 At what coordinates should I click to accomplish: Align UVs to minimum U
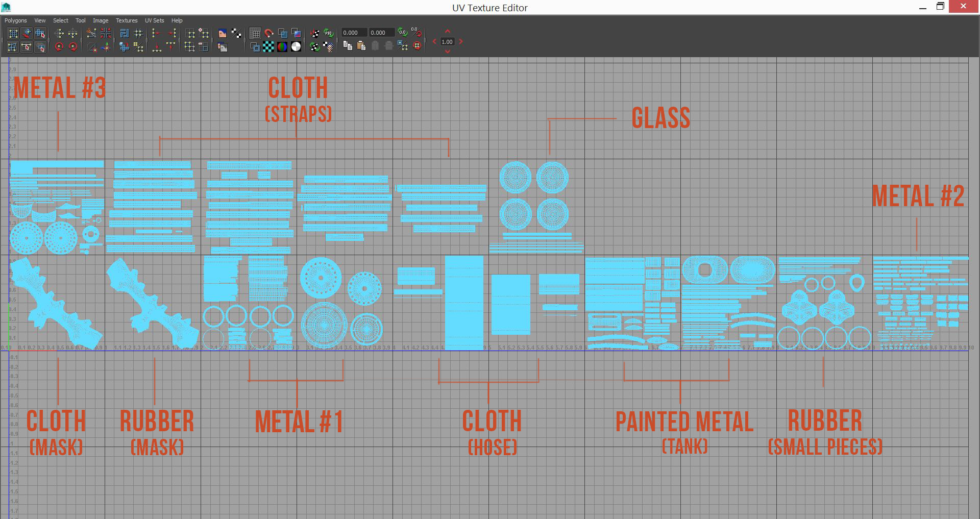156,33
